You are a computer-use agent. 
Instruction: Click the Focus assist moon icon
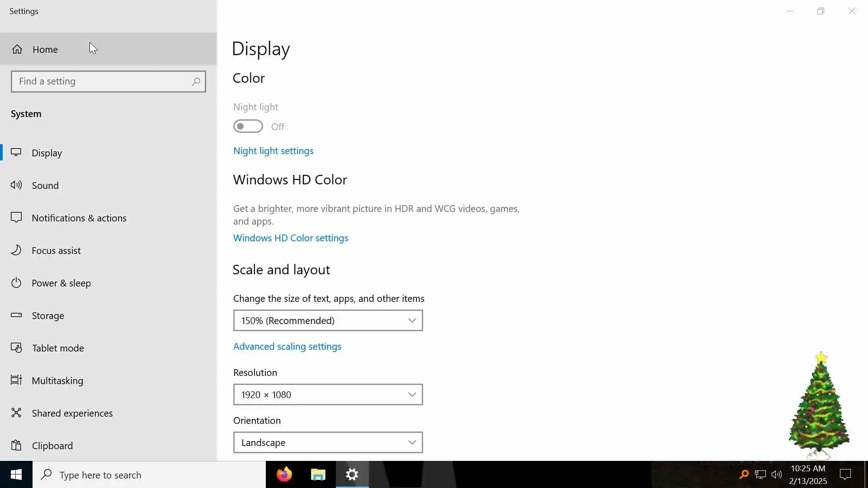[x=16, y=250]
